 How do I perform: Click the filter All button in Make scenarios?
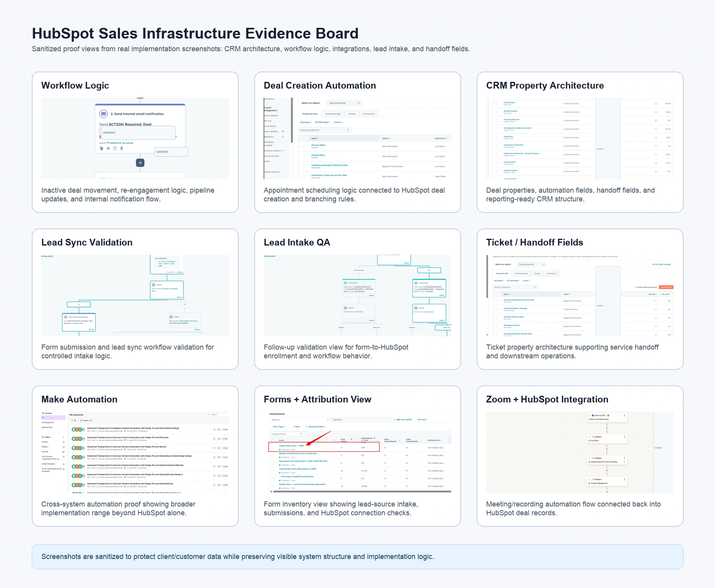click(73, 420)
